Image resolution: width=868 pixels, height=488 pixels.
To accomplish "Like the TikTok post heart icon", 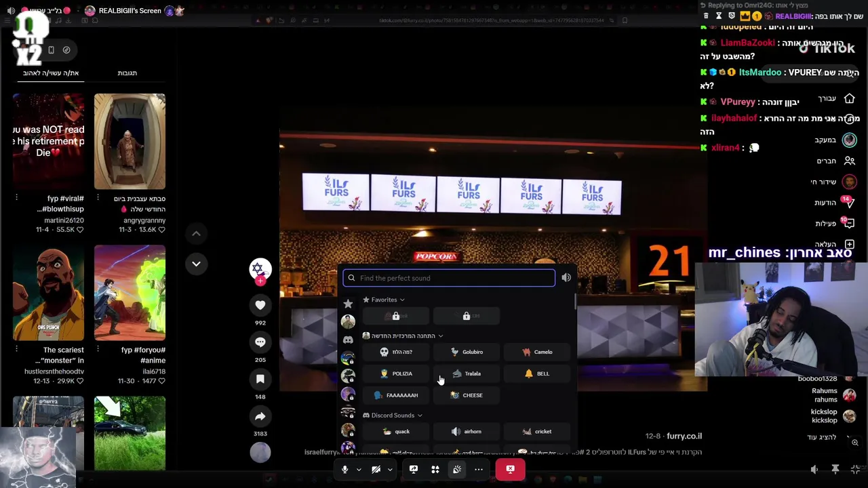I will (x=260, y=305).
